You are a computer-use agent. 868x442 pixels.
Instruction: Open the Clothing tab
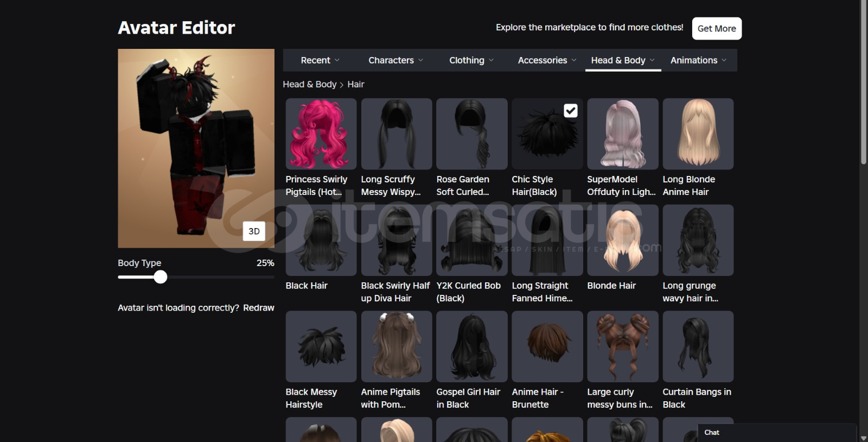click(471, 60)
